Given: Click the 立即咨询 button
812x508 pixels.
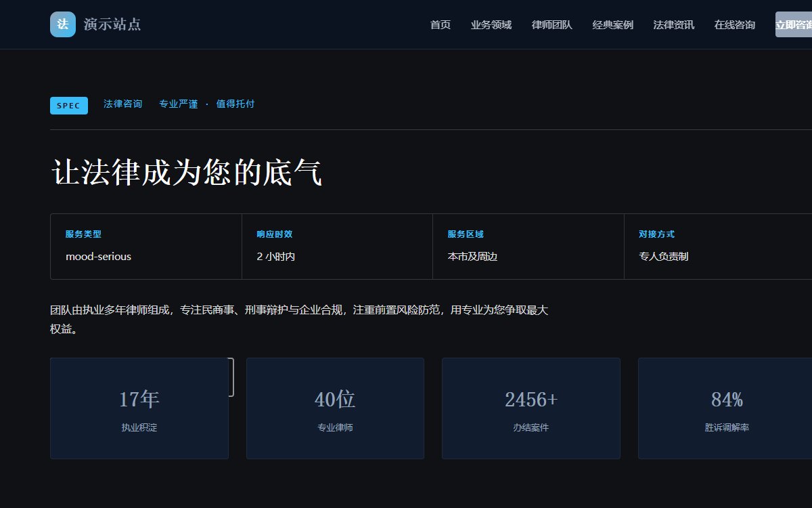Looking at the screenshot, I should (794, 24).
